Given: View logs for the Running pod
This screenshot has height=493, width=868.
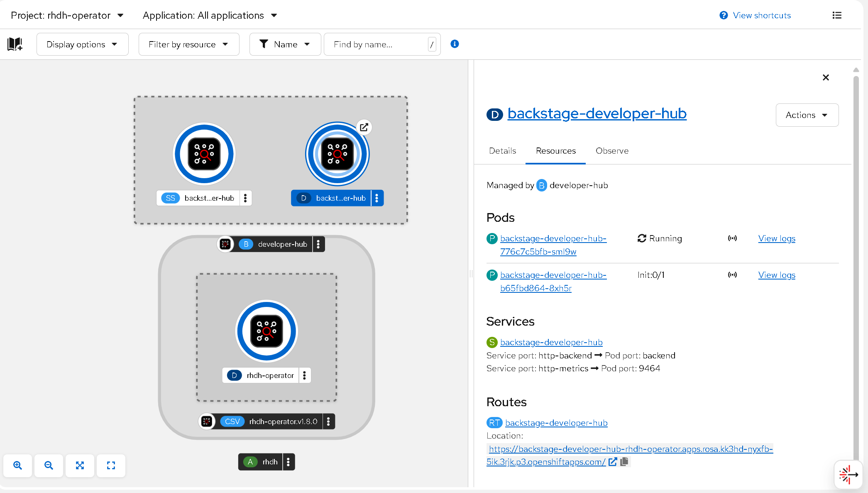Looking at the screenshot, I should 776,238.
